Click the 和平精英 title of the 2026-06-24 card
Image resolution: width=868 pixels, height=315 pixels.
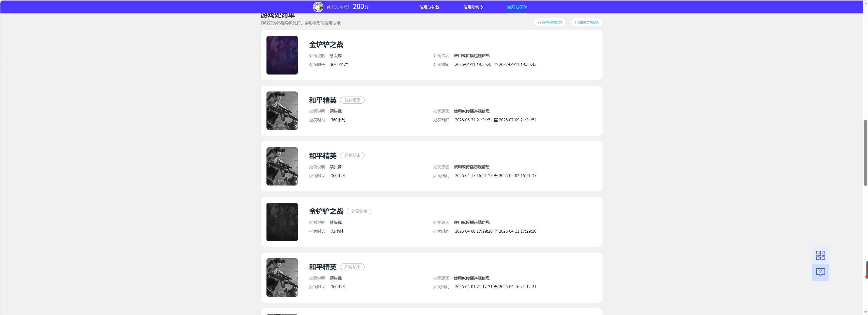tap(323, 100)
